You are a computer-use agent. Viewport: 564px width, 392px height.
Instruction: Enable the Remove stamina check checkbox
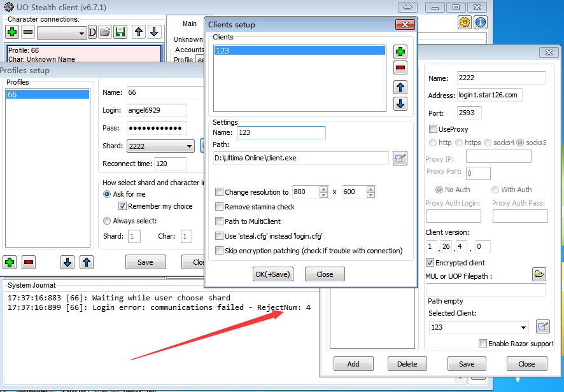(220, 207)
